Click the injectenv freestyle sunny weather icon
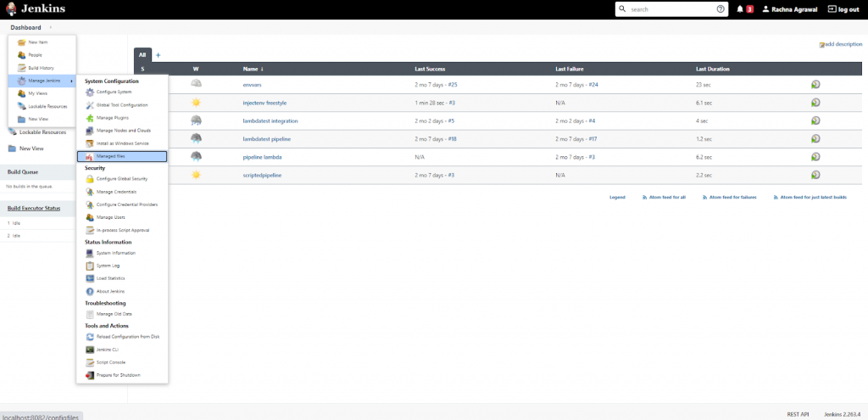The height and width of the screenshot is (420, 868). click(196, 103)
